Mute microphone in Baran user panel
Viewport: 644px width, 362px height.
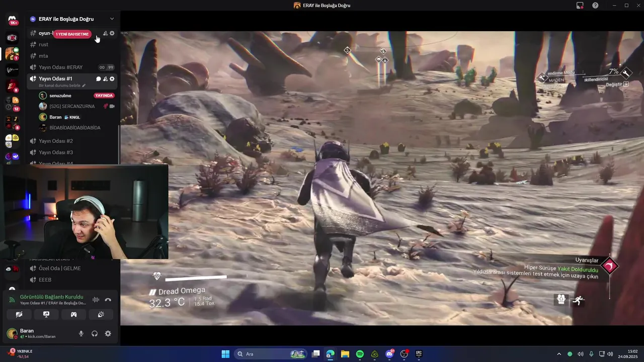(81, 333)
